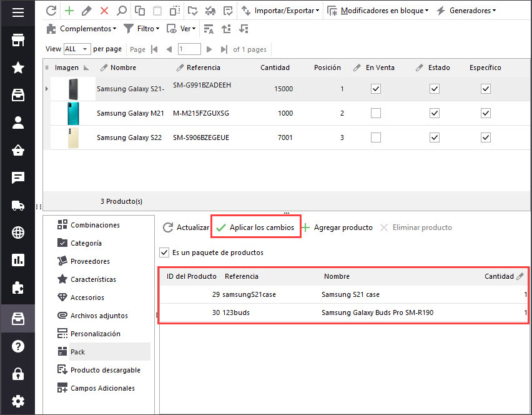This screenshot has width=532, height=415.
Task: Expand the Samsung Galaxy S21 row arrow
Action: click(x=46, y=89)
